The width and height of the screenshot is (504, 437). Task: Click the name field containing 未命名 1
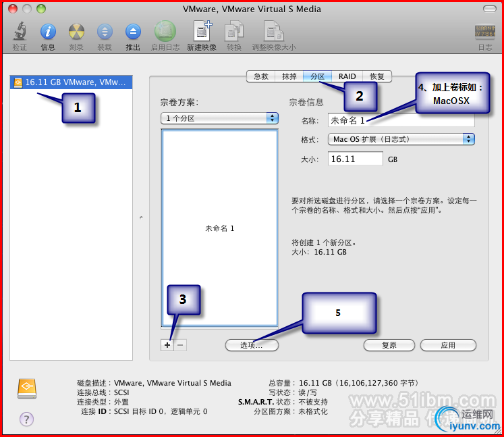[401, 120]
